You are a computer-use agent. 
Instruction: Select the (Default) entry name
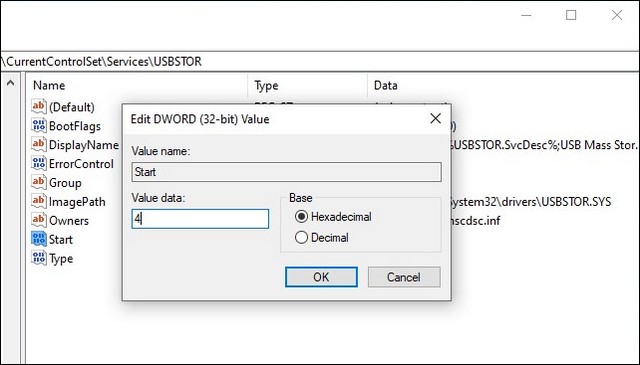(x=72, y=107)
